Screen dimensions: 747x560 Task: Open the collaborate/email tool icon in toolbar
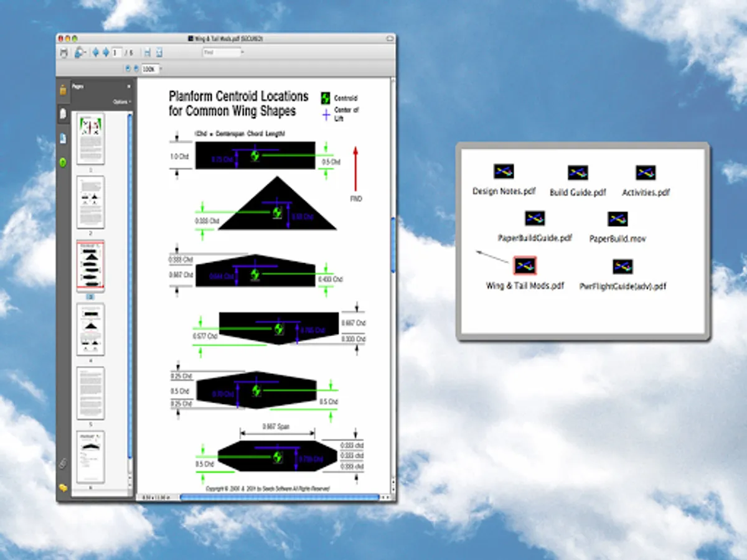pyautogui.click(x=80, y=53)
